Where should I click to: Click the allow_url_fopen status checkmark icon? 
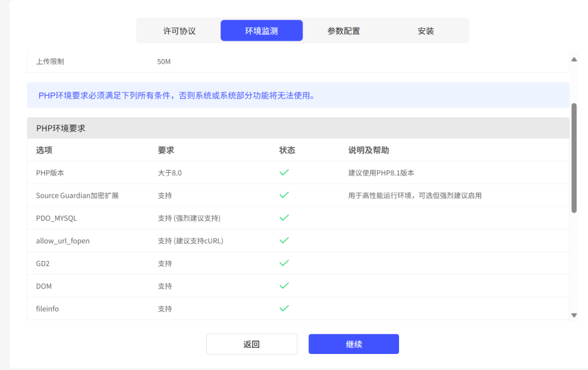coord(284,240)
